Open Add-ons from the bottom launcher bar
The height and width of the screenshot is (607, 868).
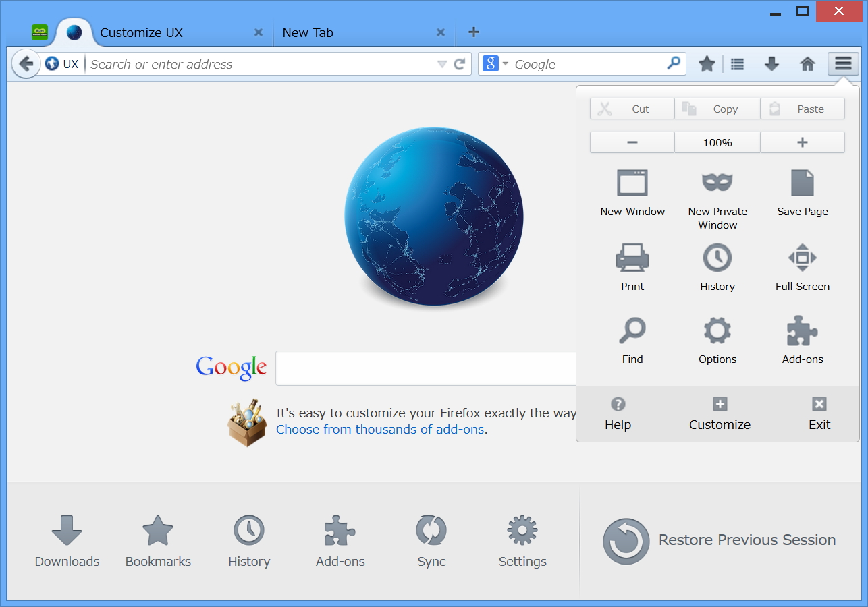pos(340,541)
